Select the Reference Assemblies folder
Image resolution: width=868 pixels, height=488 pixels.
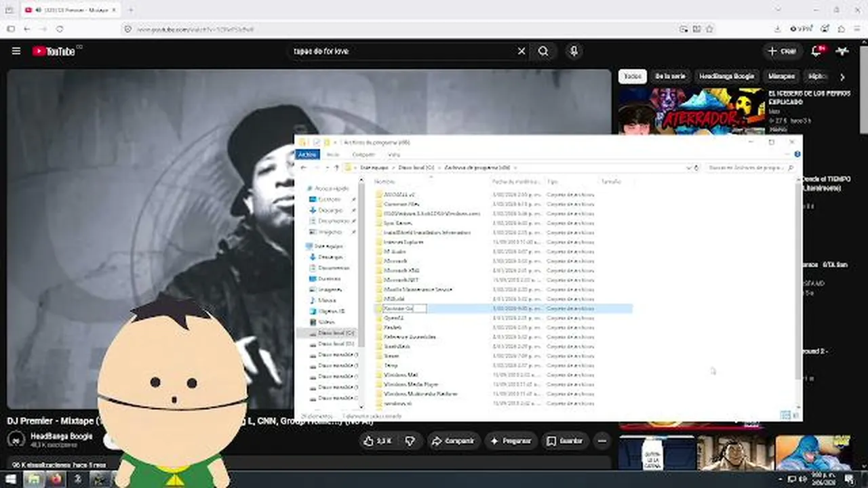tap(410, 337)
